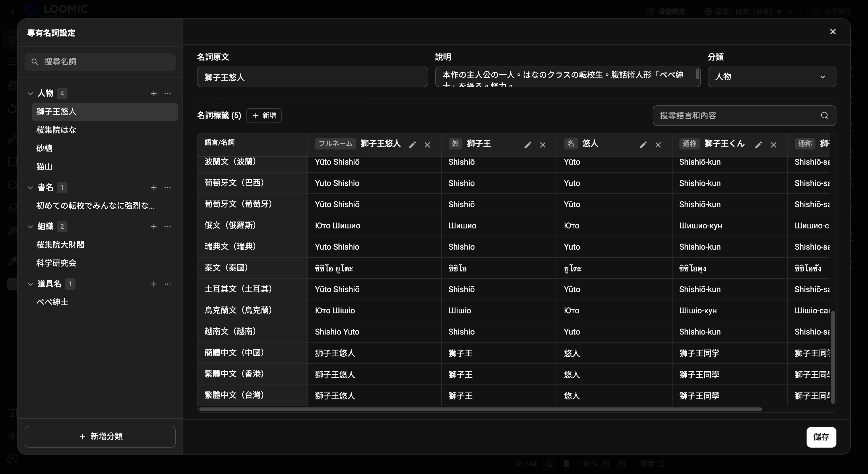868x474 pixels.
Task: Open more options for 道具名 category
Action: tap(167, 284)
